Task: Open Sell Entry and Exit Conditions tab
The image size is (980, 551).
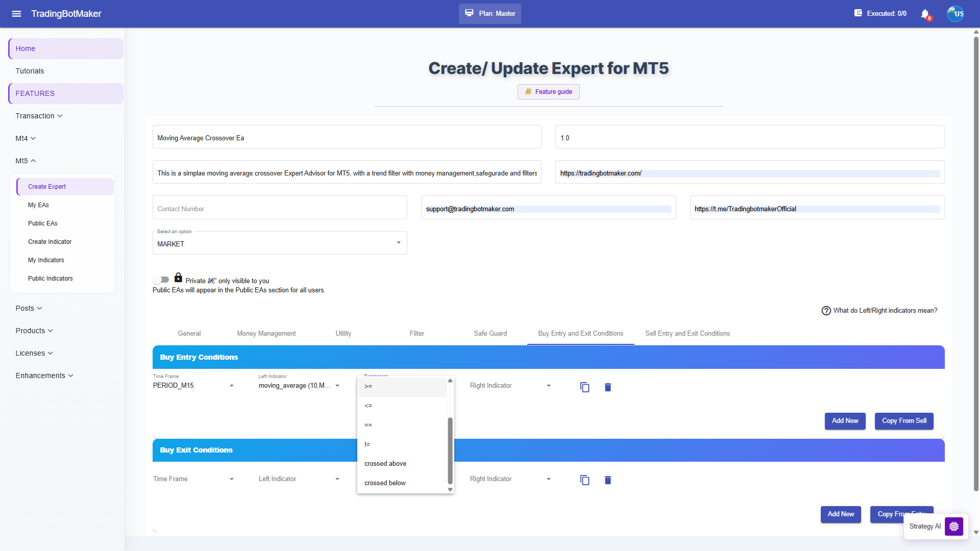Action: [688, 334]
